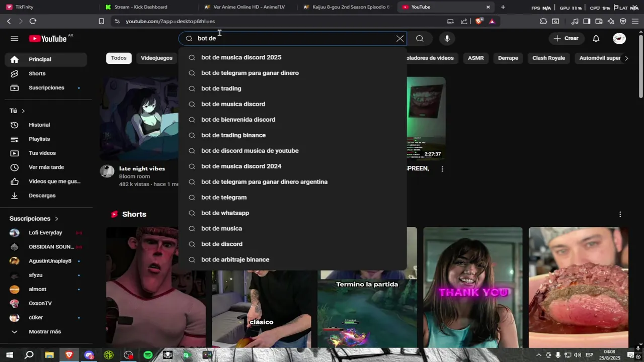The height and width of the screenshot is (362, 644).
Task: Open Shorts in the sidebar
Action: click(46, 73)
